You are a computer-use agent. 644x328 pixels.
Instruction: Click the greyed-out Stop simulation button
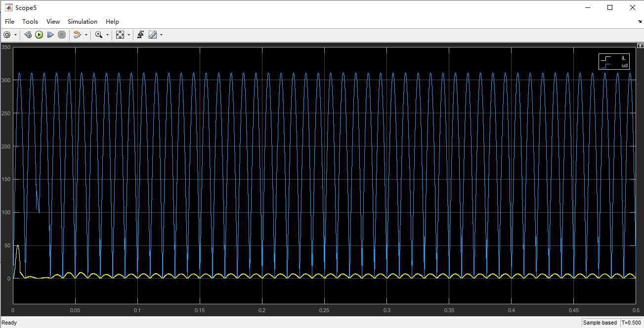62,35
